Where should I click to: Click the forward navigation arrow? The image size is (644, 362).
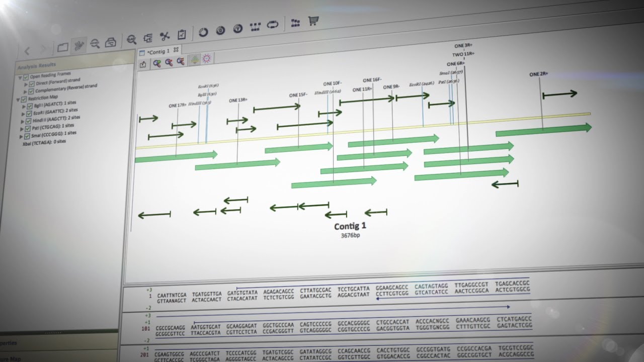click(x=44, y=49)
